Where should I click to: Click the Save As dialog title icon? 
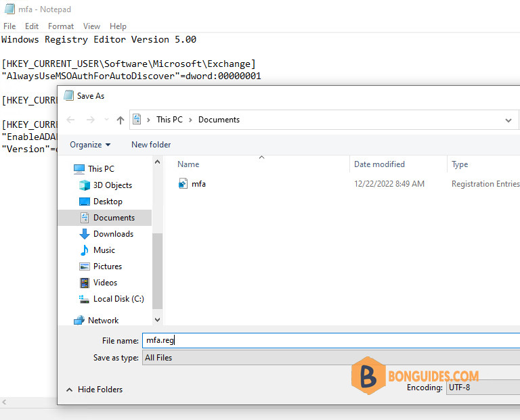click(68, 96)
